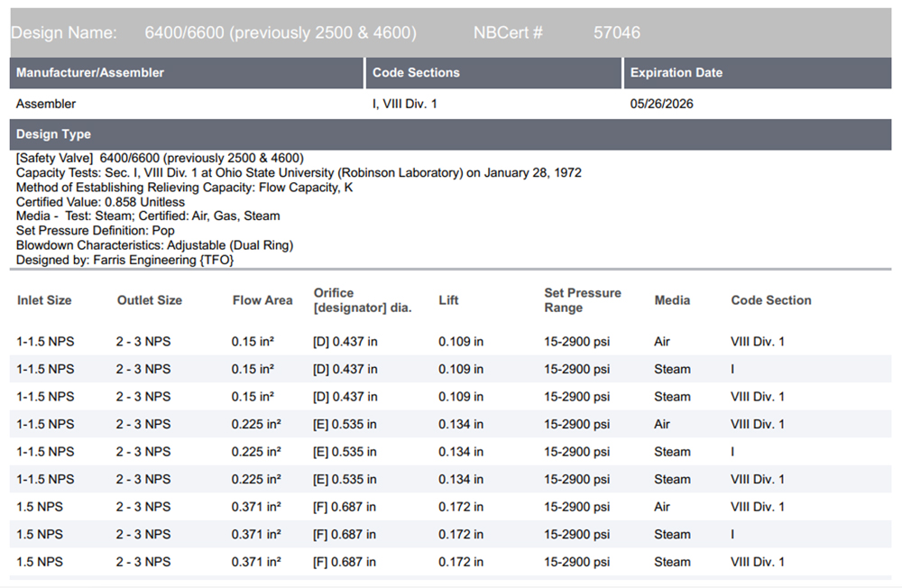Select the Flow Area column header
Viewport: 902px width, 588px height.
point(262,300)
